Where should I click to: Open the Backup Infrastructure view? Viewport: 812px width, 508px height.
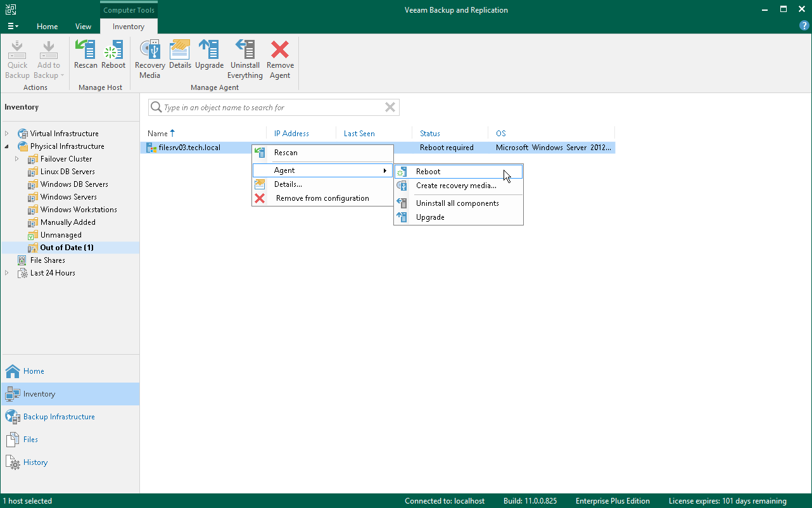pos(70,417)
